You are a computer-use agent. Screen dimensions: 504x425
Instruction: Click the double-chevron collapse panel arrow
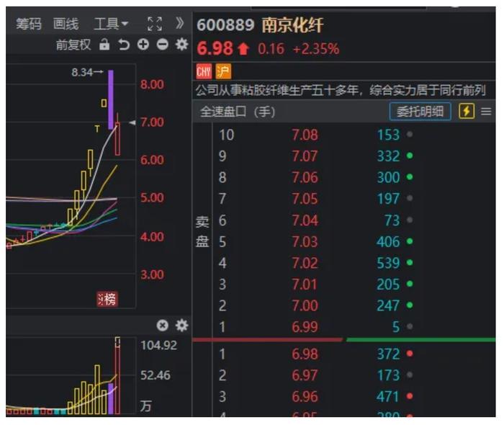pos(180,24)
